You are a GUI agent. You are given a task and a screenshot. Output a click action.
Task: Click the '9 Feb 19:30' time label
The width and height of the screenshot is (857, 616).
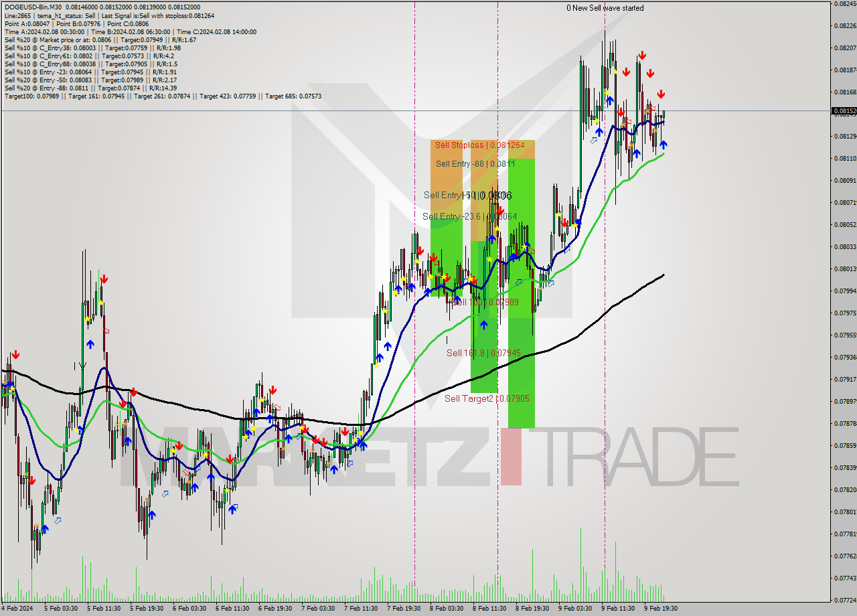[661, 609]
